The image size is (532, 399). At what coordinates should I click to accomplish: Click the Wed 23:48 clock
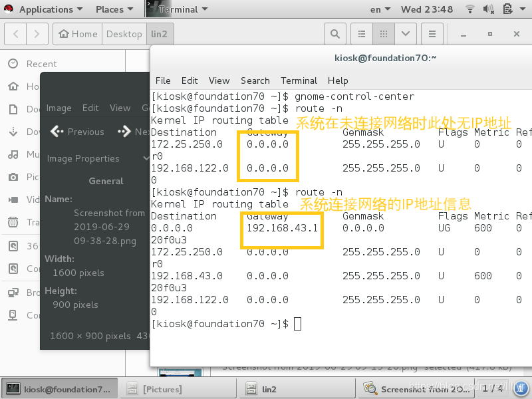426,9
